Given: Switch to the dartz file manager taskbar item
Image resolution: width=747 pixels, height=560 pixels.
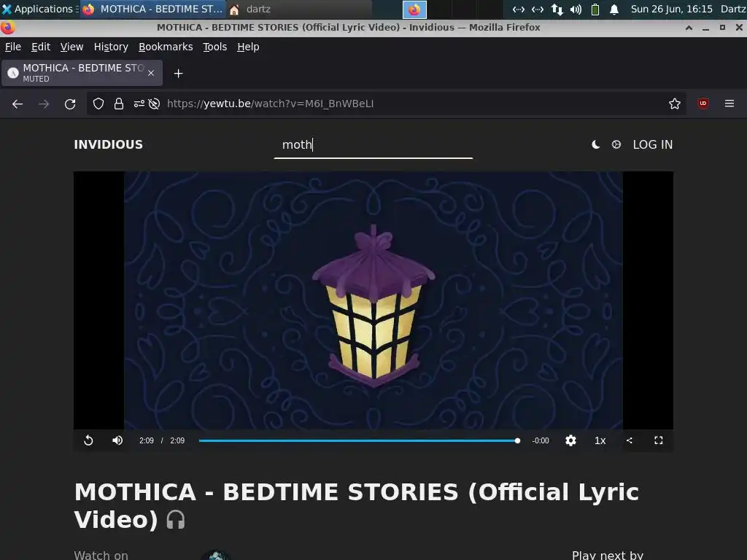Looking at the screenshot, I should coord(298,9).
